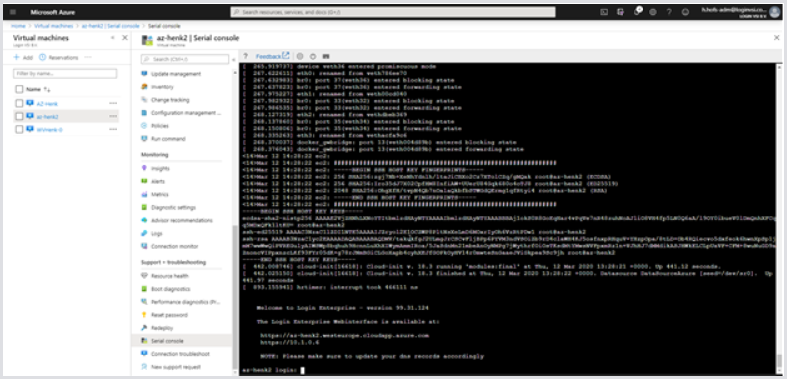Viewport: 787px width, 379px height.
Task: Open portal settings gear icon
Action: click(652, 12)
